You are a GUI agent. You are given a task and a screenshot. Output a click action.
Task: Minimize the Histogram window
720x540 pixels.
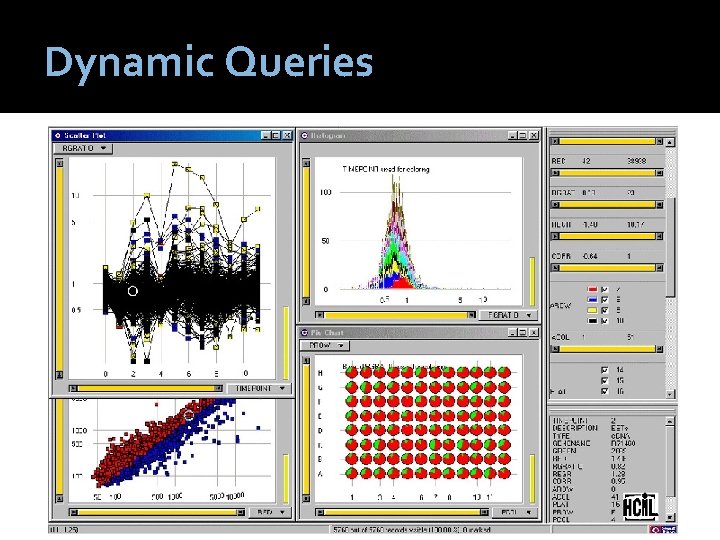pos(513,135)
